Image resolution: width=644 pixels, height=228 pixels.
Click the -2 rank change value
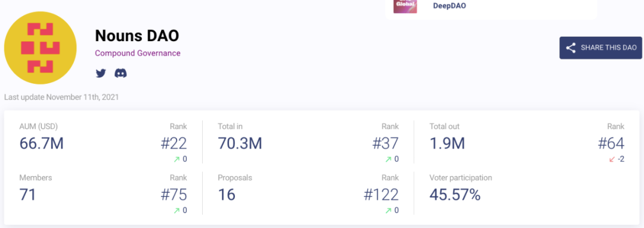point(621,159)
